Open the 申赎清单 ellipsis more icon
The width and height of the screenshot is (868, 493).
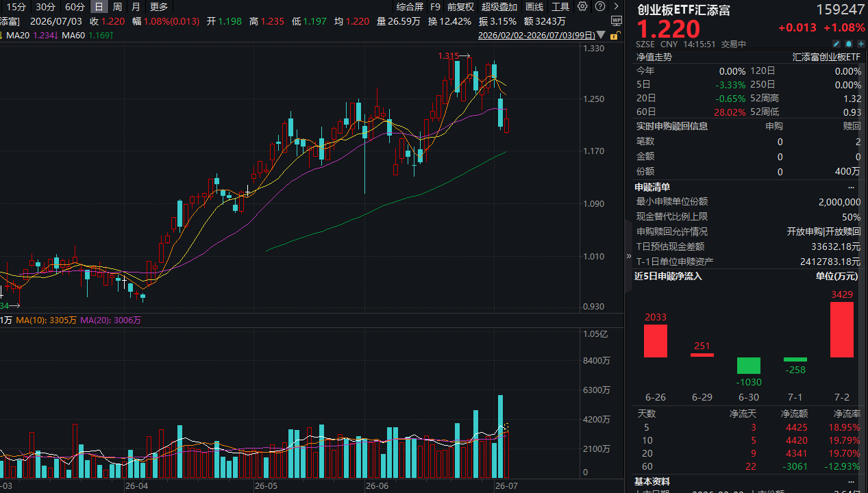[x=852, y=187]
